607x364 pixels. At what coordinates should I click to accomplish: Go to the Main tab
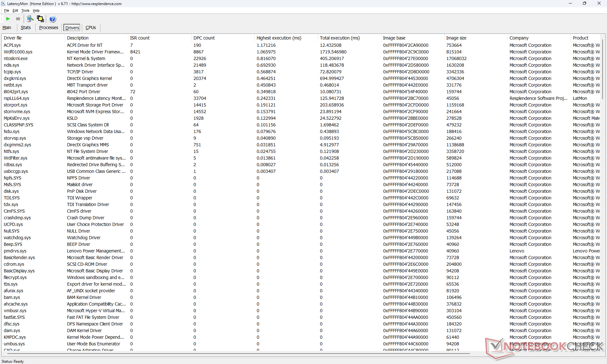[x=7, y=27]
